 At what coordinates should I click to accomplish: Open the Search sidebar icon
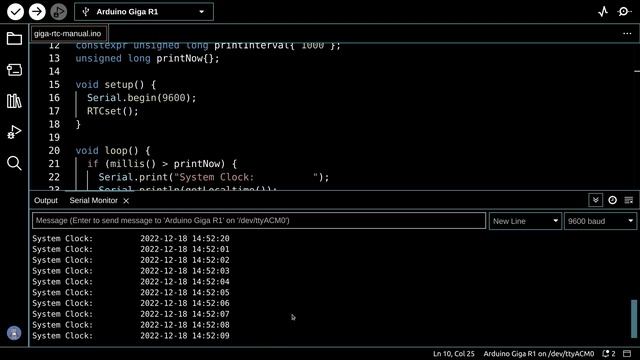point(14,163)
